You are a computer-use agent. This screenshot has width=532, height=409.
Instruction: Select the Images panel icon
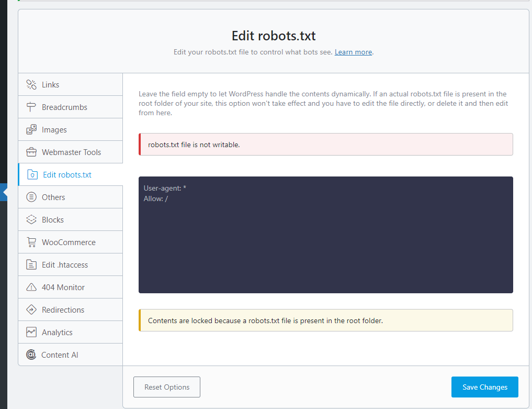pyautogui.click(x=31, y=129)
